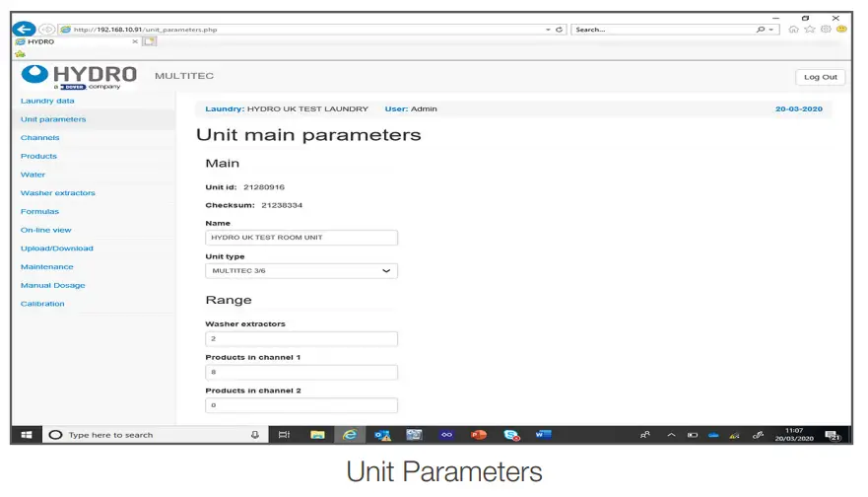
Task: Click the HYDRO UK TEST LAUNDRY text
Action: (307, 109)
